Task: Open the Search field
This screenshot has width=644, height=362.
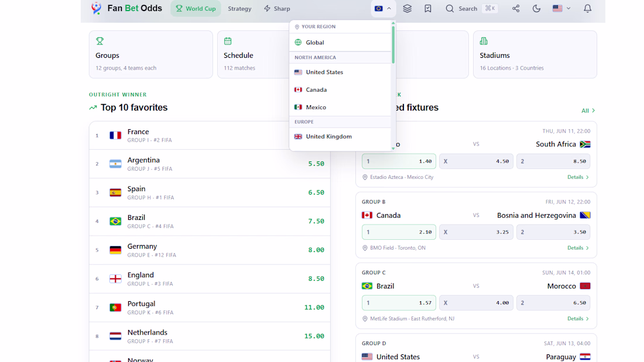Action: pos(472,8)
